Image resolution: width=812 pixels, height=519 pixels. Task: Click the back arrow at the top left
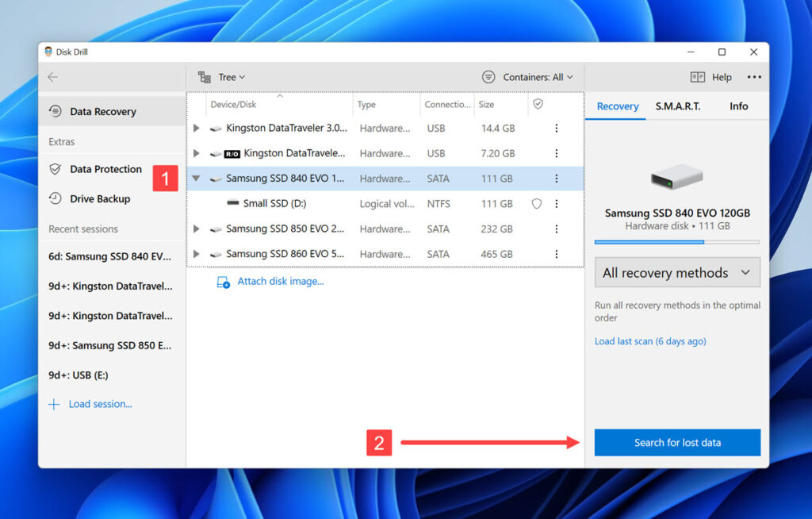(52, 77)
